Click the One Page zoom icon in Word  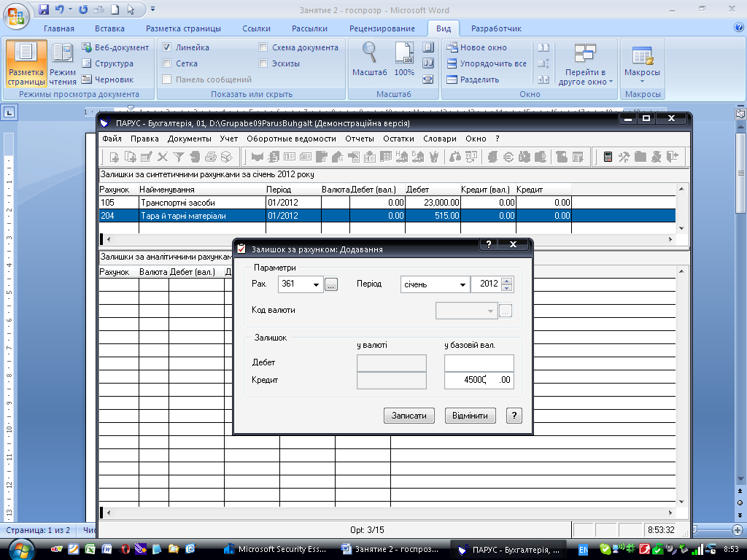coord(427,47)
